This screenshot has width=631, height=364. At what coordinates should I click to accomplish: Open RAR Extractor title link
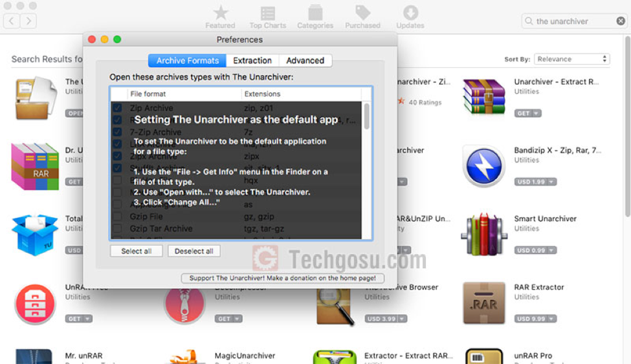point(539,287)
